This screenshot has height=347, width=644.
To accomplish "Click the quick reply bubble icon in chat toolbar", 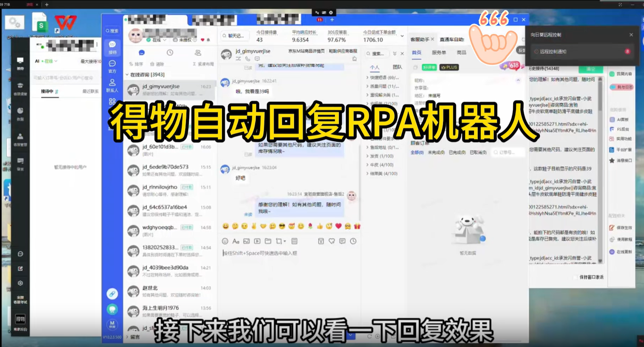I will coord(342,241).
